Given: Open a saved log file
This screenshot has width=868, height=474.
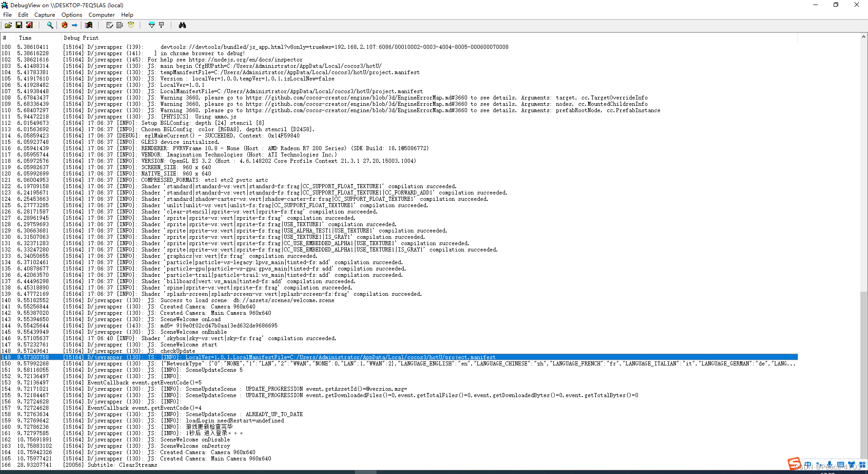Looking at the screenshot, I should coord(8,25).
